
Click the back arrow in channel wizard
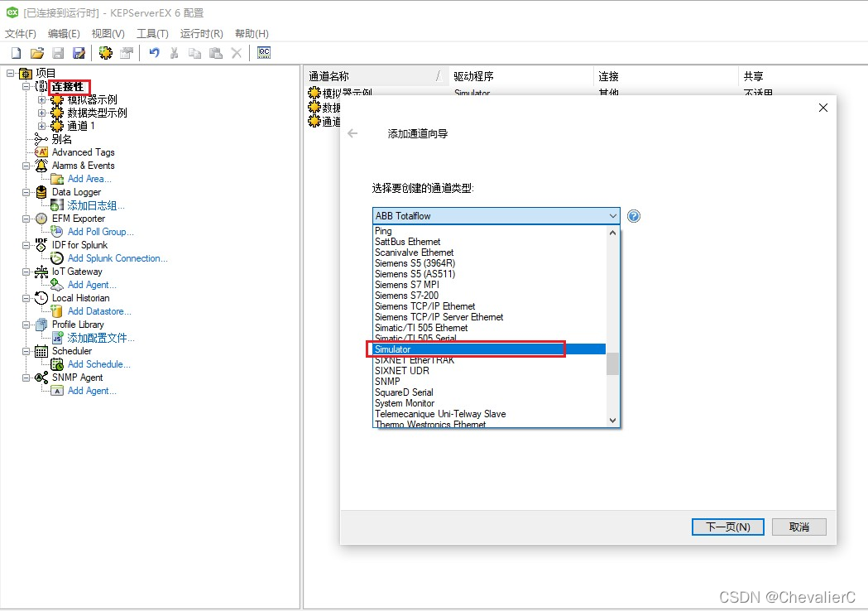pyautogui.click(x=352, y=133)
